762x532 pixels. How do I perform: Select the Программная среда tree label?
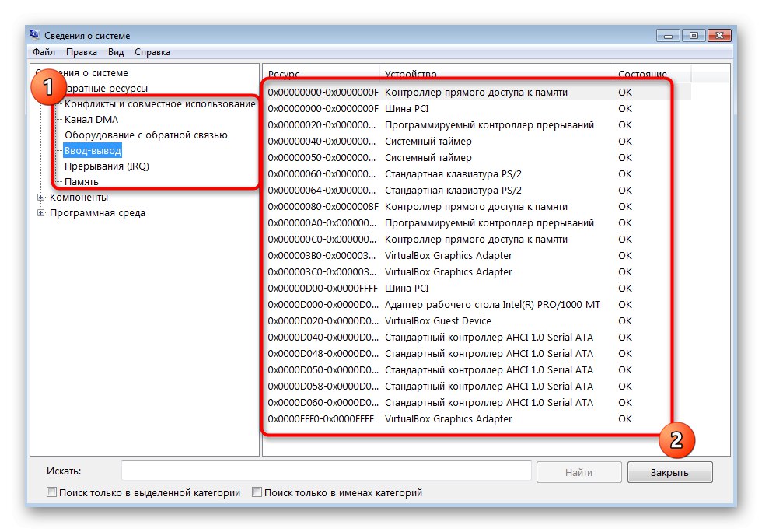pyautogui.click(x=97, y=213)
